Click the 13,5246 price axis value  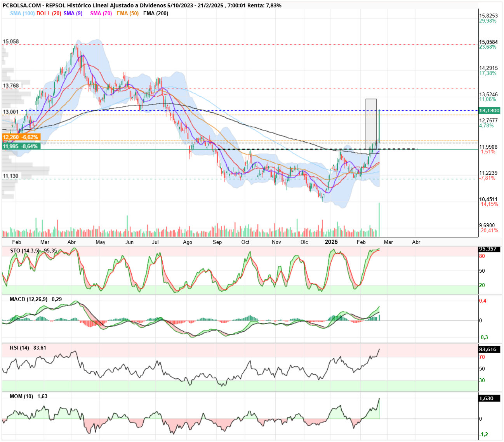coord(488,95)
